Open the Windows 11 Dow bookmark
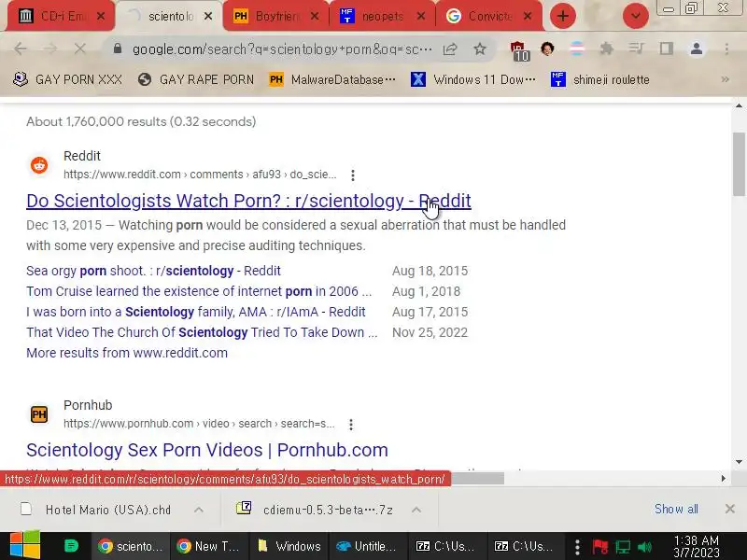This screenshot has width=747, height=560. [x=473, y=79]
